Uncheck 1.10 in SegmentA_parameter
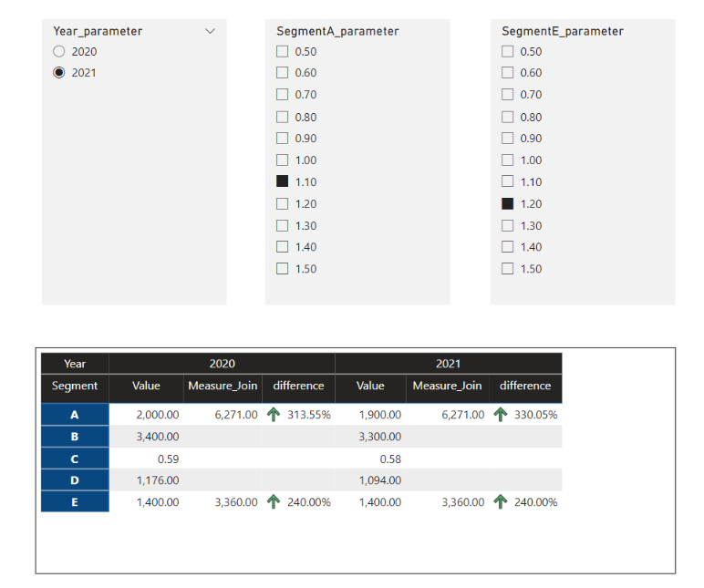The height and width of the screenshot is (588, 704). tap(283, 181)
